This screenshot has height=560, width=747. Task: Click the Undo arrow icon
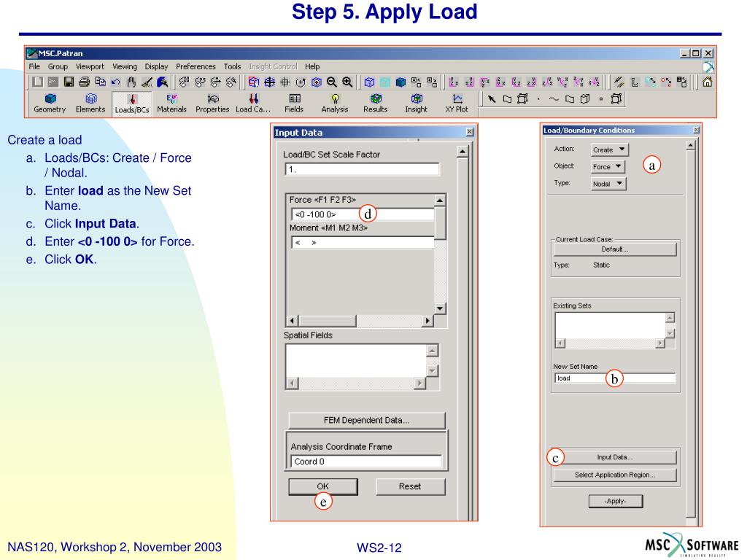[116, 82]
